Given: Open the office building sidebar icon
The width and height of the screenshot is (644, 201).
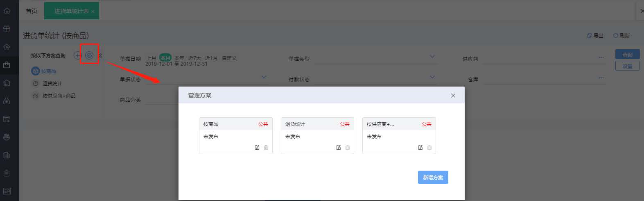Looking at the screenshot, I should pos(7,155).
